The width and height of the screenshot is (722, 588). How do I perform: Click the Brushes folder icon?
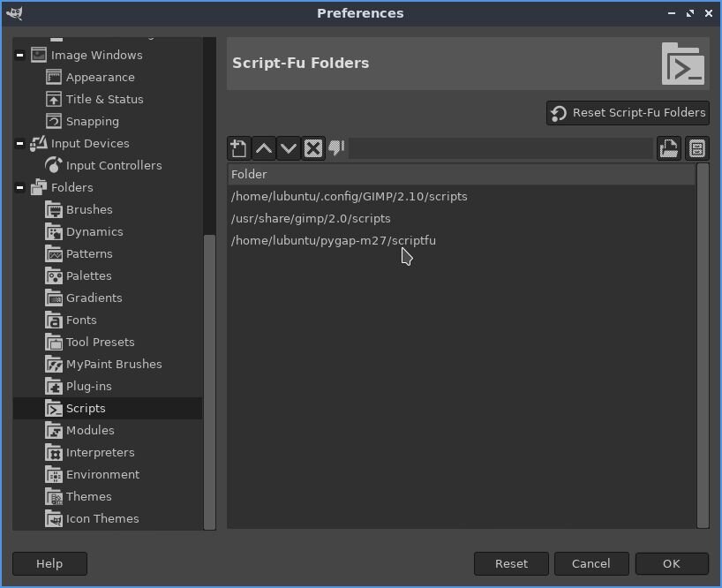[54, 209]
